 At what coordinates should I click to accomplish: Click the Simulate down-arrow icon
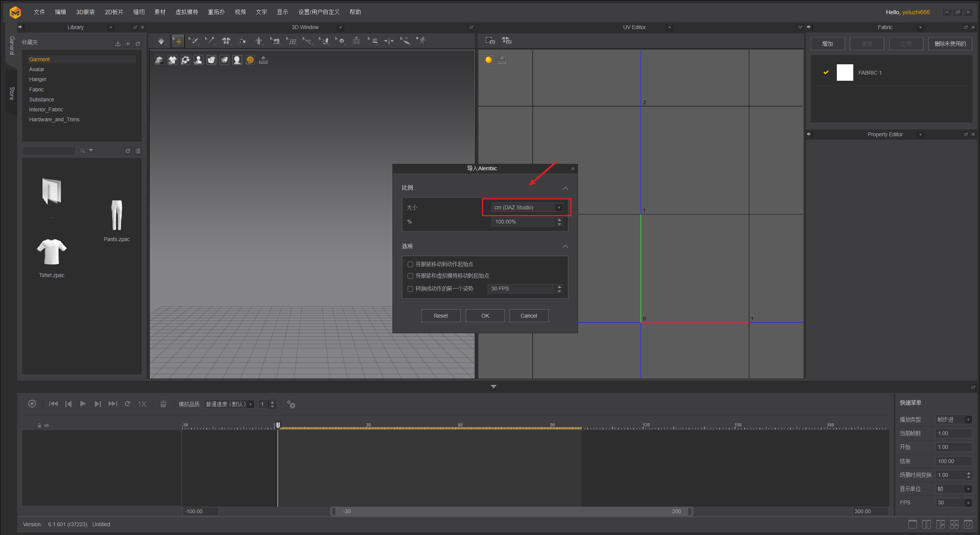click(161, 41)
